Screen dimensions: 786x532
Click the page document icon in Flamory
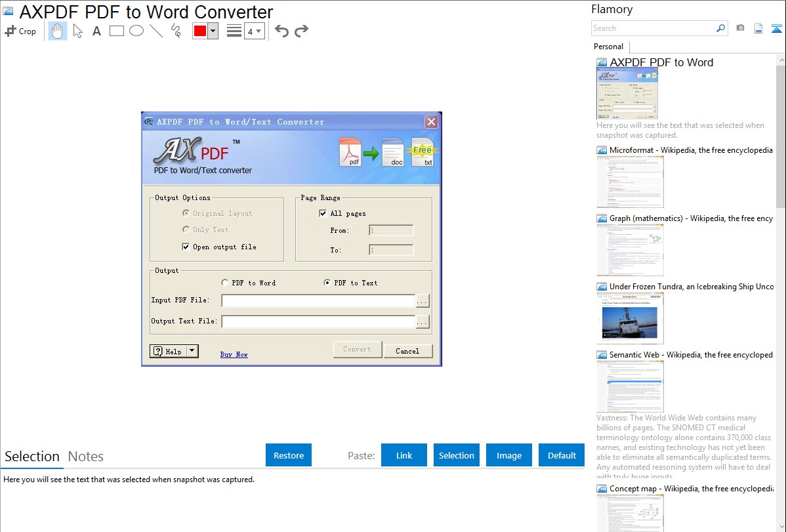tap(758, 28)
